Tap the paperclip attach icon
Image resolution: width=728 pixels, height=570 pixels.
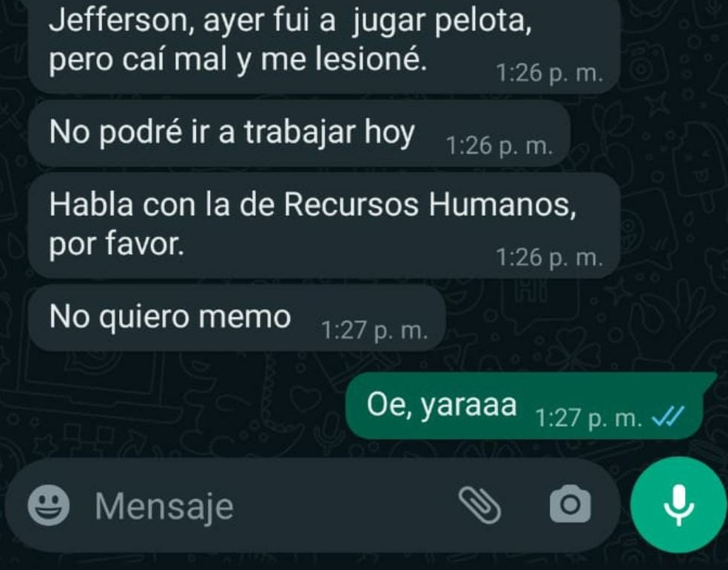tap(479, 505)
